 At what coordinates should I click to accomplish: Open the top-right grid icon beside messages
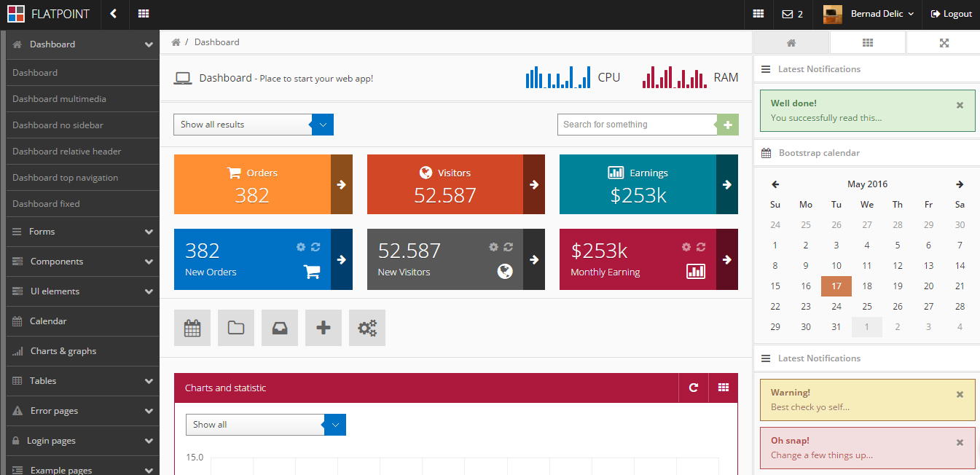[x=758, y=14]
